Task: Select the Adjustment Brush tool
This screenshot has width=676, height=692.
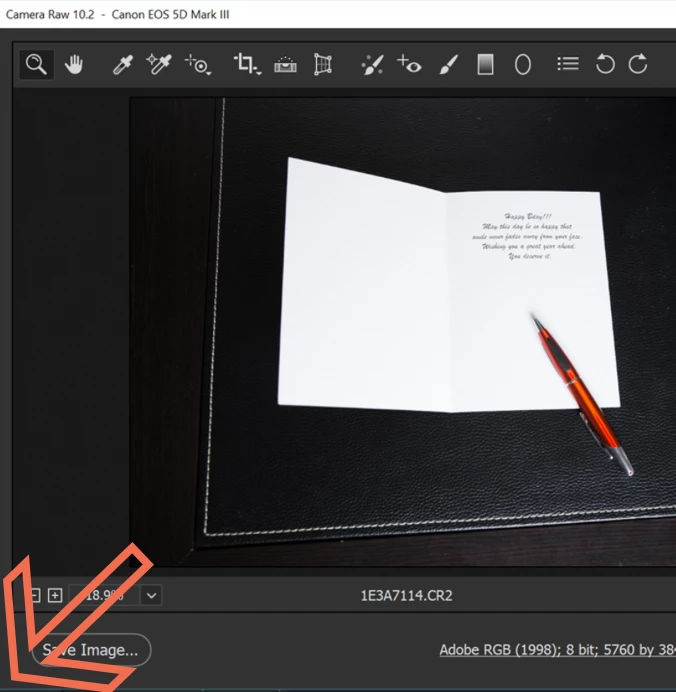Action: click(449, 65)
